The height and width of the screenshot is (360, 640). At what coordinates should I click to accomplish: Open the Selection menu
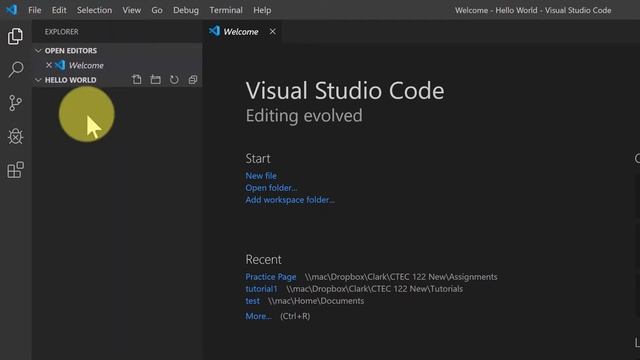[94, 10]
